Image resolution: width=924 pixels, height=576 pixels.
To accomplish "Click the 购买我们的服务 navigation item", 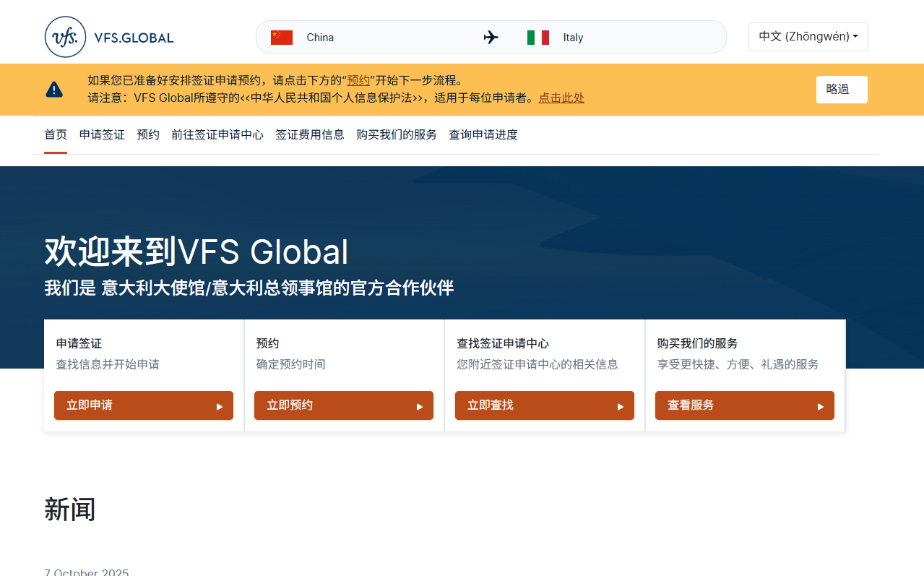I will [x=396, y=134].
